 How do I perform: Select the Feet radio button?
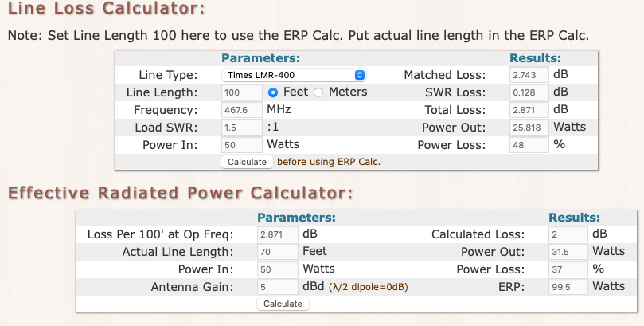(x=273, y=92)
